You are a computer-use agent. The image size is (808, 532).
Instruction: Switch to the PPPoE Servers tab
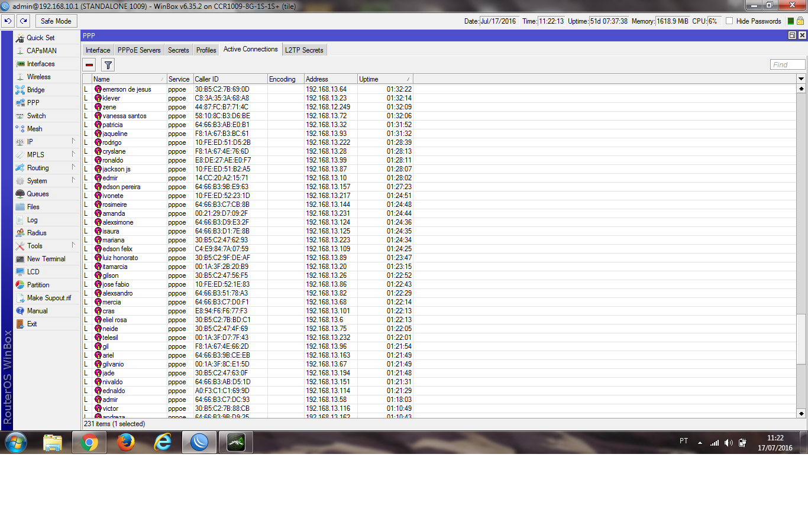139,50
